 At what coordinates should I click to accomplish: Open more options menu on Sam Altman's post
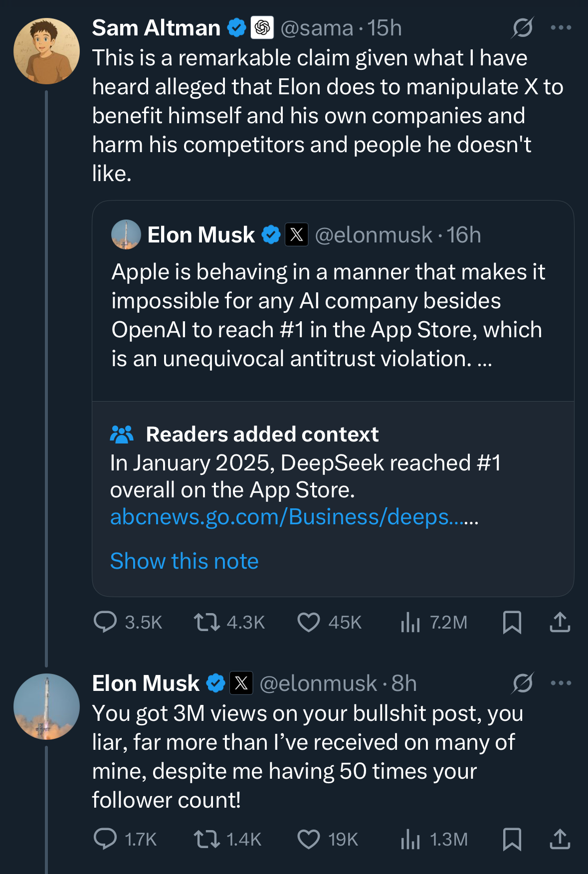click(561, 27)
